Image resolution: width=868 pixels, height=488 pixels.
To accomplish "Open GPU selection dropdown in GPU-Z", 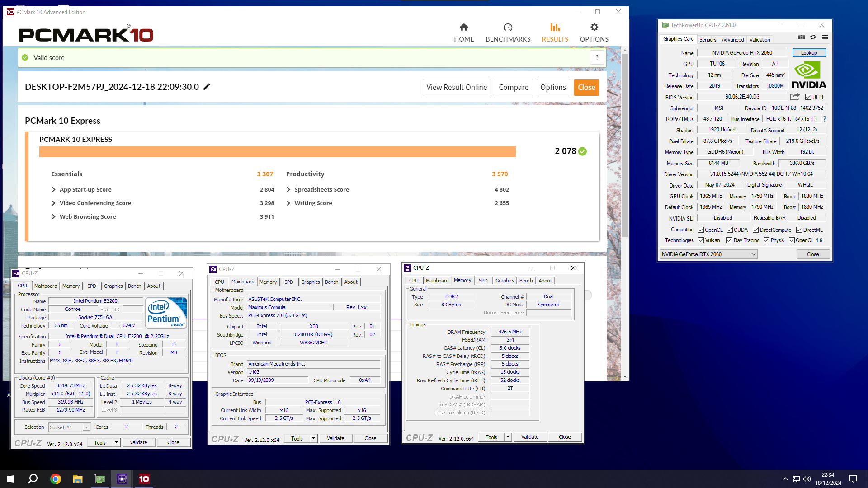I will (708, 254).
